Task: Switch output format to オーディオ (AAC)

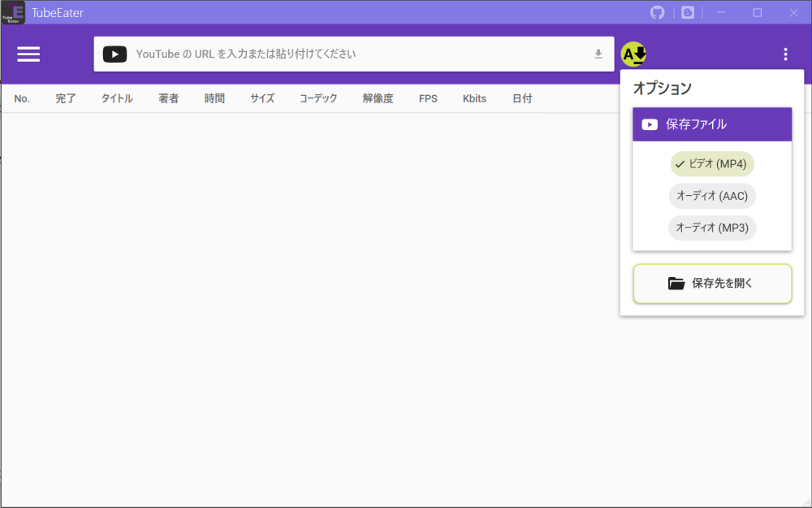Action: (712, 196)
